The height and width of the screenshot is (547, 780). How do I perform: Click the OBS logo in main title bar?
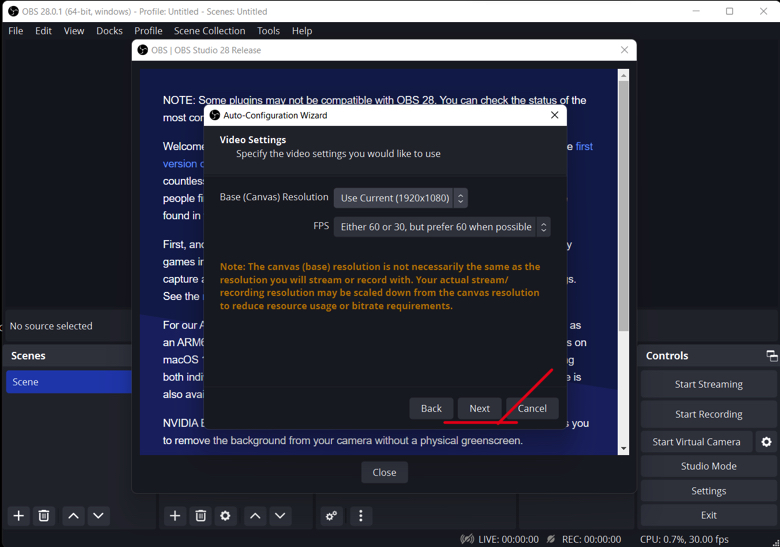tap(13, 11)
